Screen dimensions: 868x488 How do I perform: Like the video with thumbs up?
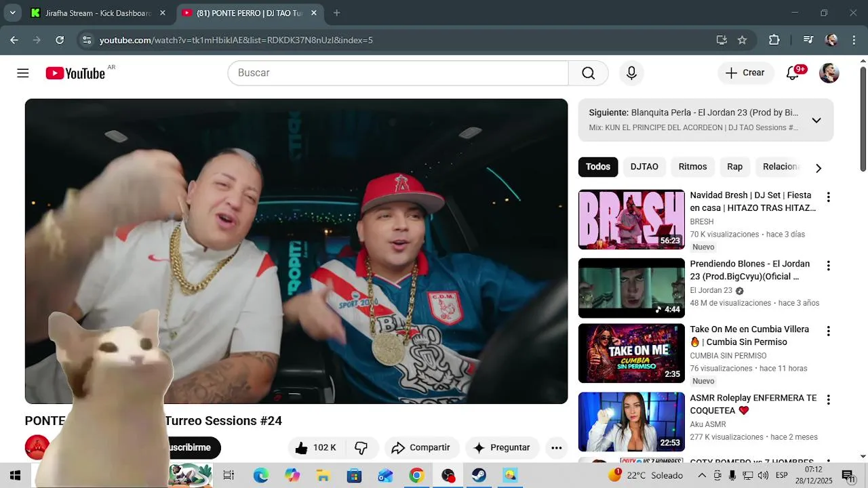[x=317, y=447]
